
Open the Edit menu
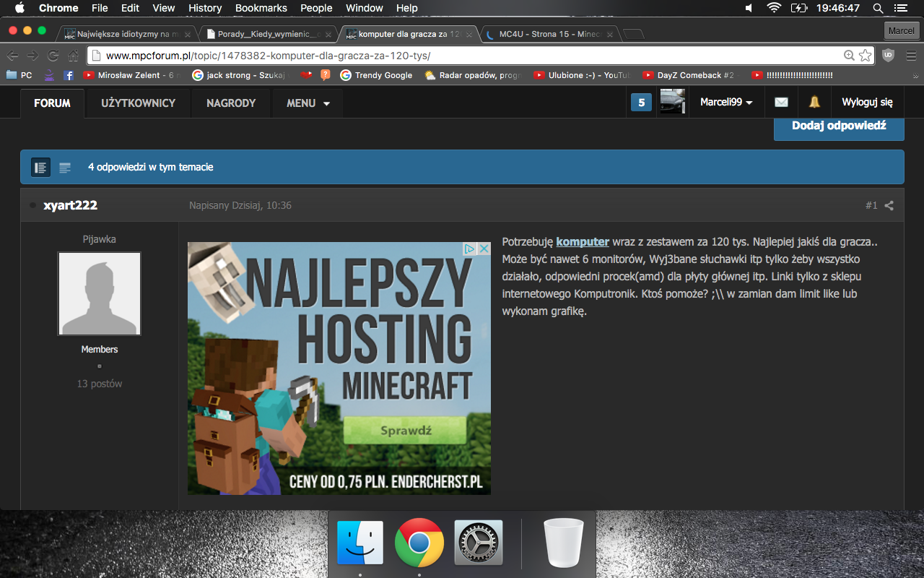click(131, 8)
